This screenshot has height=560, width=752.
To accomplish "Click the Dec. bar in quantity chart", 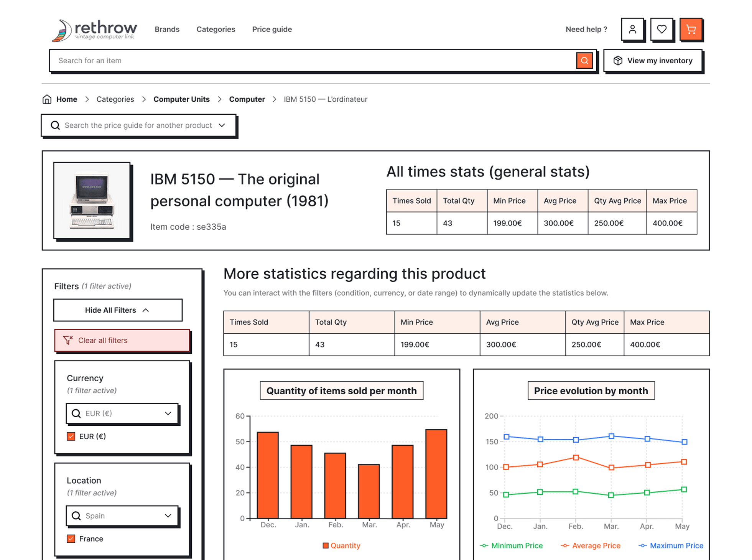I will click(268, 475).
